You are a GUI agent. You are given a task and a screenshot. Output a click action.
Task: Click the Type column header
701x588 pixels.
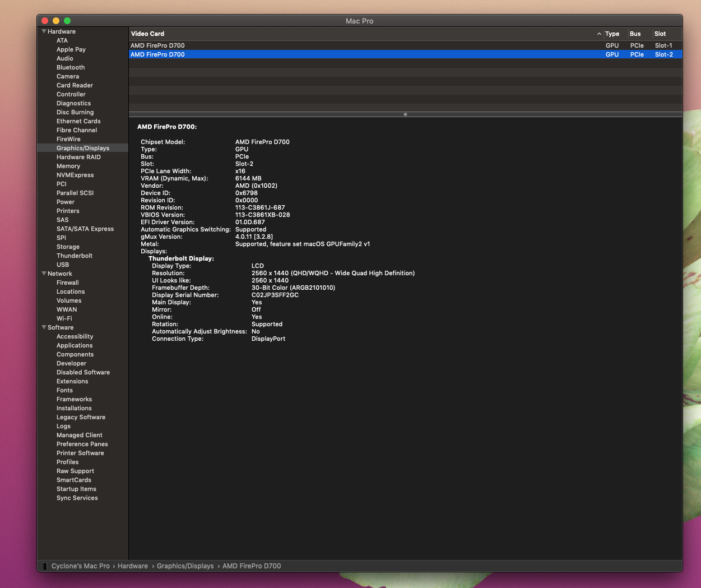pyautogui.click(x=612, y=34)
